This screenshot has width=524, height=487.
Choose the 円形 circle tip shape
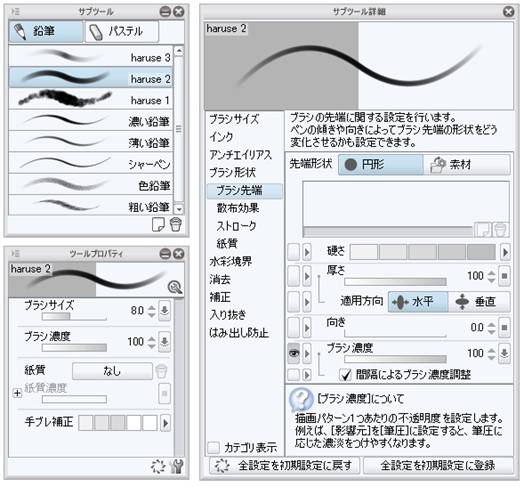[x=381, y=164]
